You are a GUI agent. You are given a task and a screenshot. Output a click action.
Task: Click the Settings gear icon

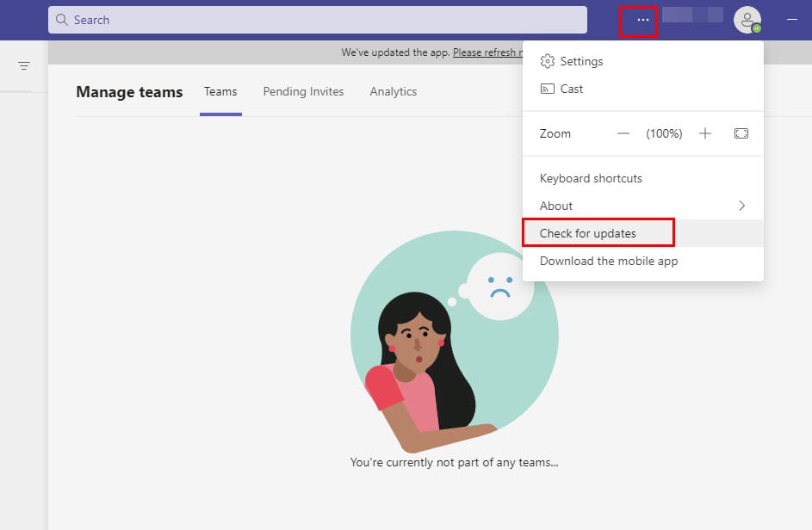click(x=547, y=61)
